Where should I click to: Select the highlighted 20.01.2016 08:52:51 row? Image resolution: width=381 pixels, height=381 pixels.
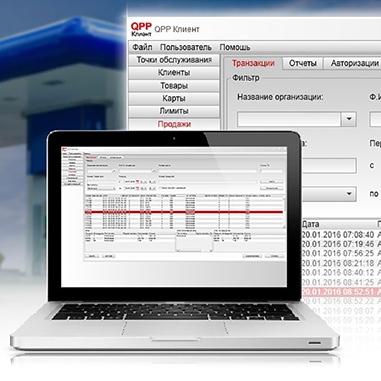pyautogui.click(x=341, y=292)
